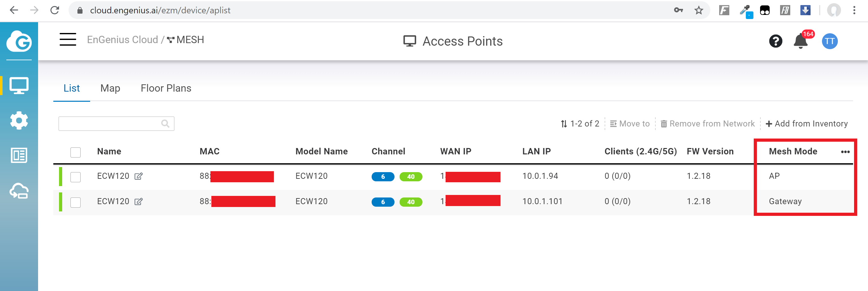The image size is (868, 291).
Task: Click Move to button
Action: [630, 124]
